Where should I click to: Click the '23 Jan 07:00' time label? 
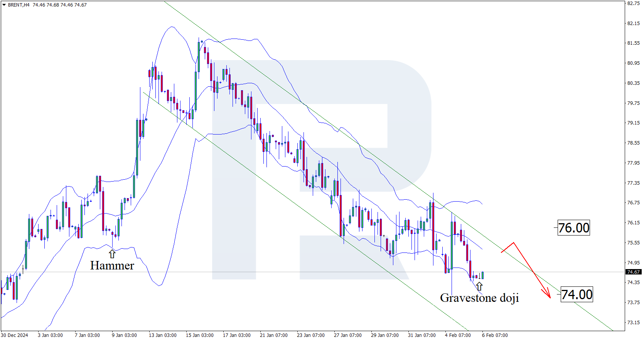(311, 335)
